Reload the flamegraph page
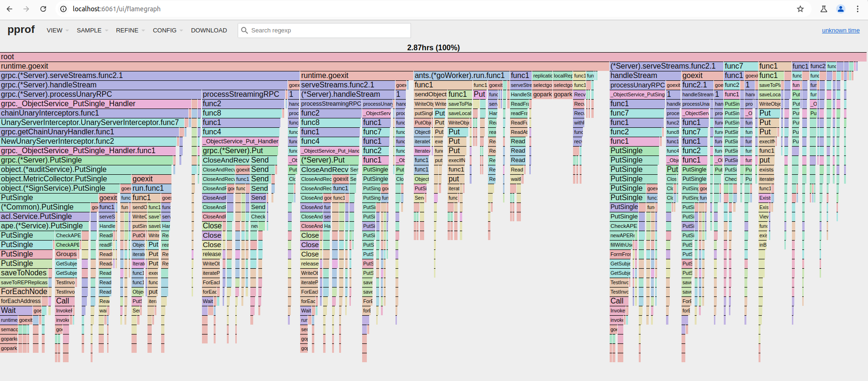This screenshot has width=868, height=381. (43, 9)
